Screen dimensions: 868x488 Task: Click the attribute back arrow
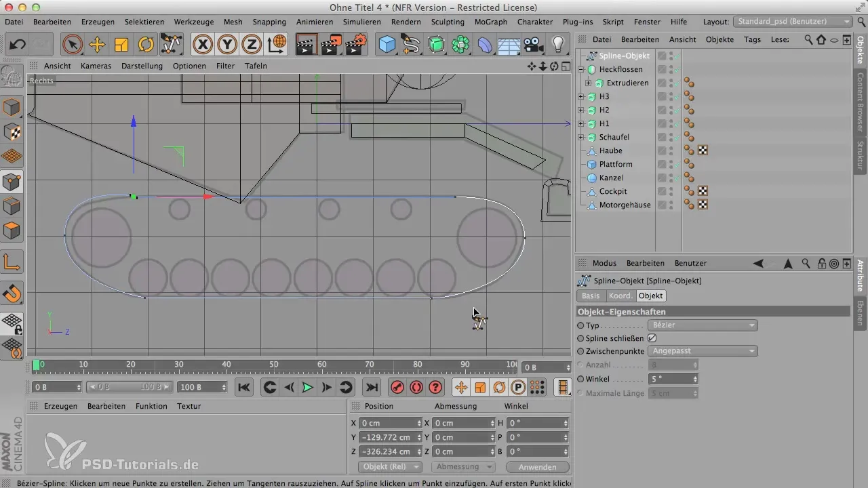pyautogui.click(x=758, y=263)
